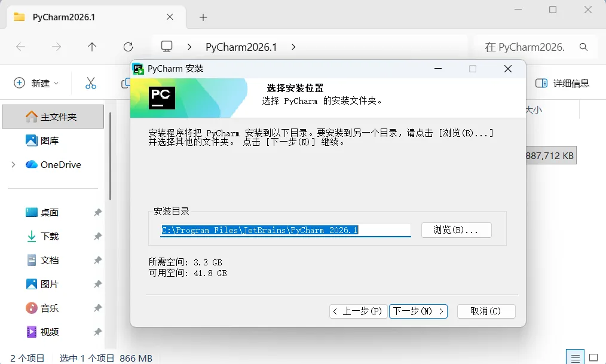Click the 所需空间: 3.3 GB text

point(185,262)
